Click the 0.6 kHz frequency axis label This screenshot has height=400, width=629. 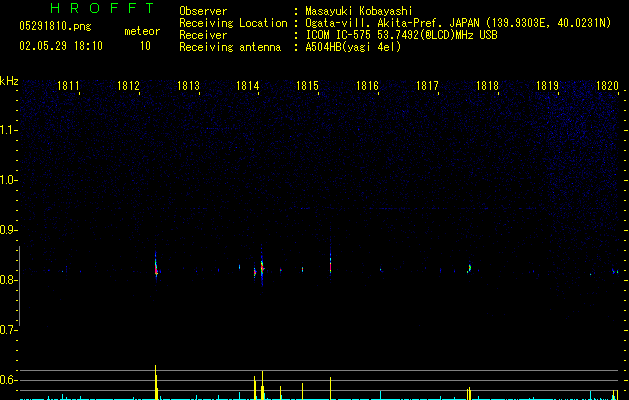pos(8,380)
